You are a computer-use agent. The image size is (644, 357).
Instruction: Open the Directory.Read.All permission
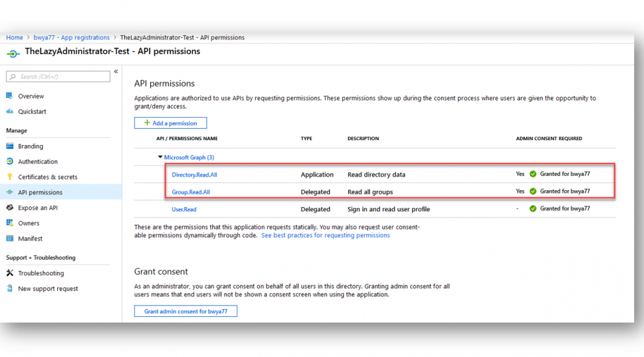click(194, 175)
